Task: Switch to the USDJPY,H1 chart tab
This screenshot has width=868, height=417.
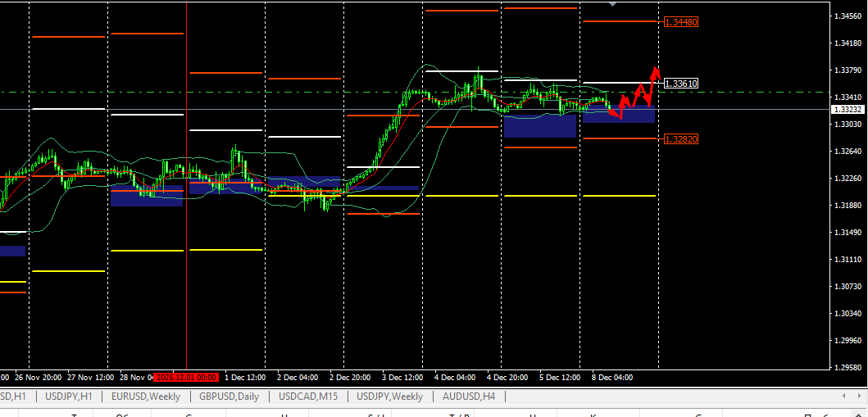Action: click(69, 397)
